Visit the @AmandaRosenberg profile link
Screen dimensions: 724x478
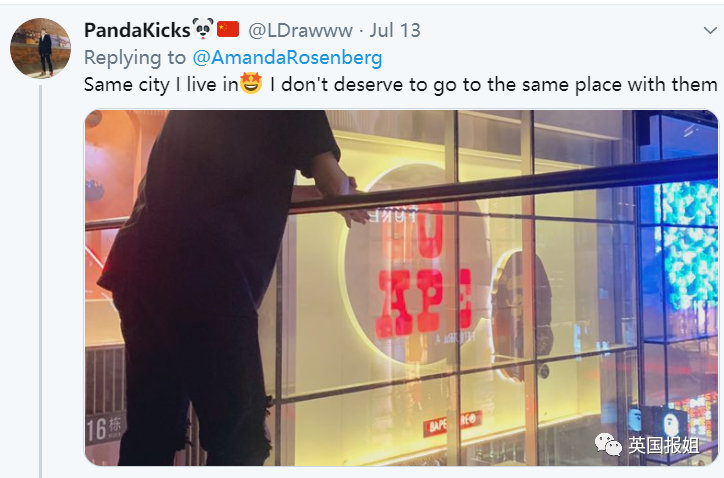point(287,58)
